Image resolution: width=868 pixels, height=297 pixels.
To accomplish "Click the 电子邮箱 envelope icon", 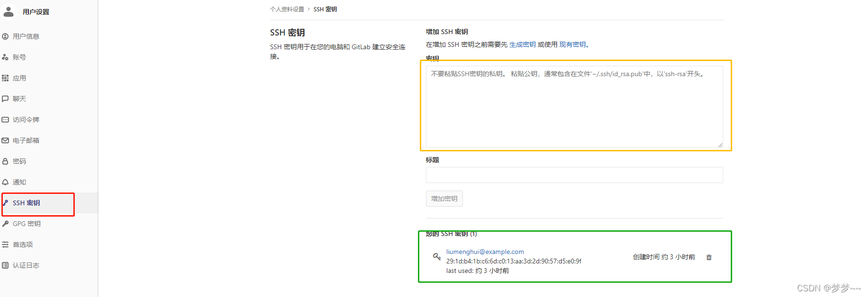I will coord(5,140).
